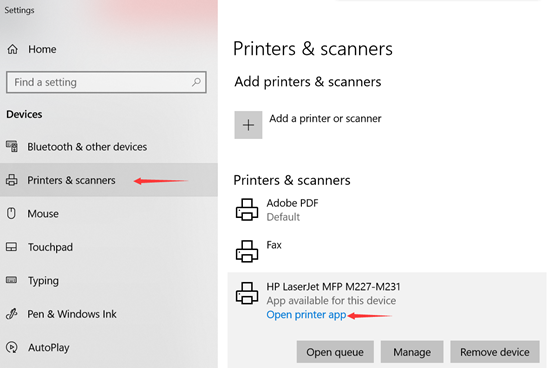Click App available for this device text
This screenshot has width=554, height=368.
(331, 301)
